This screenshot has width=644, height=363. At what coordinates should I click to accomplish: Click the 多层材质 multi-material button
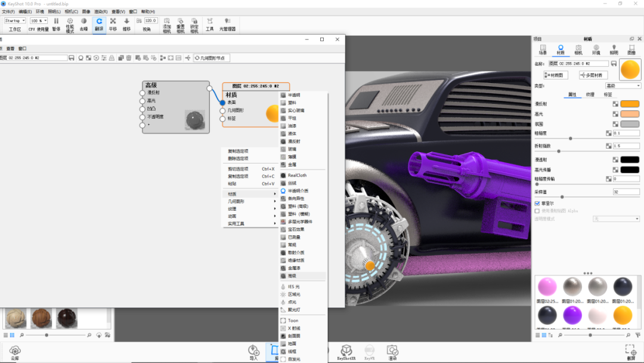[593, 75]
